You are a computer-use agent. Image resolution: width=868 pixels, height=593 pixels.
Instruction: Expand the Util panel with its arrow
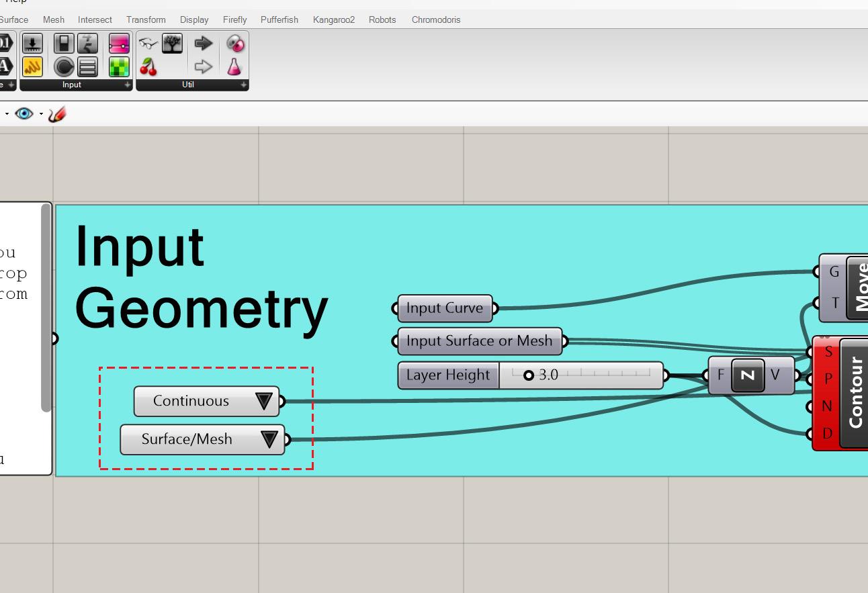pyautogui.click(x=243, y=85)
